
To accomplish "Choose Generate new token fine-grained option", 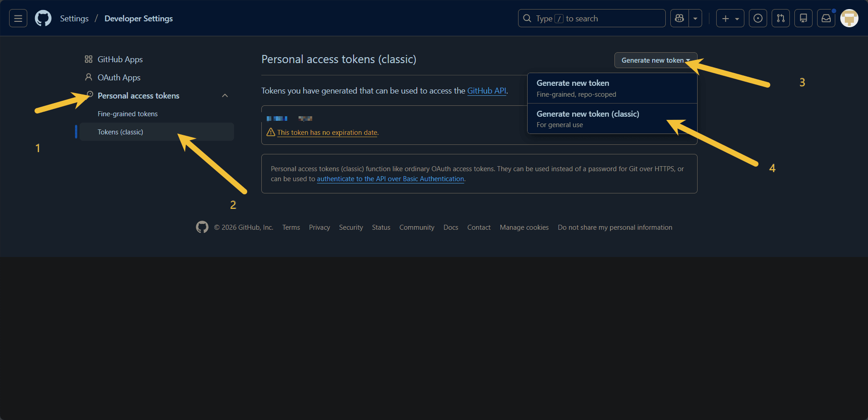I will [x=612, y=88].
